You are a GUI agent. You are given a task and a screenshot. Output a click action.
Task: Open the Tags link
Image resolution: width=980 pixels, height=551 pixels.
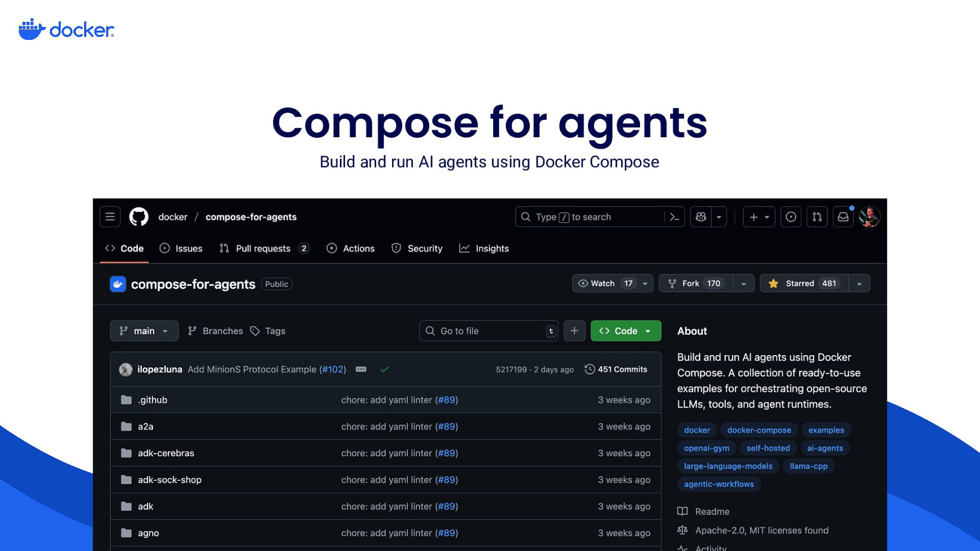tap(268, 331)
